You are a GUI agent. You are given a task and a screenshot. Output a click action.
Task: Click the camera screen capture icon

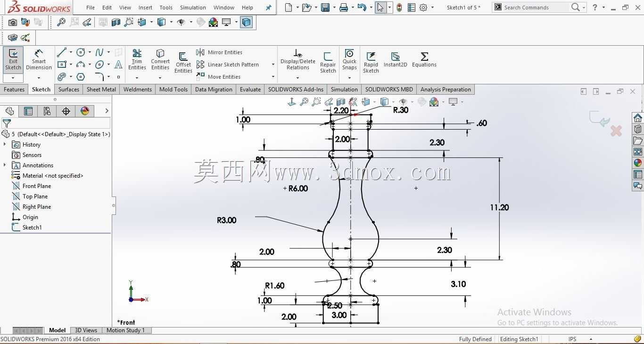(x=13, y=22)
